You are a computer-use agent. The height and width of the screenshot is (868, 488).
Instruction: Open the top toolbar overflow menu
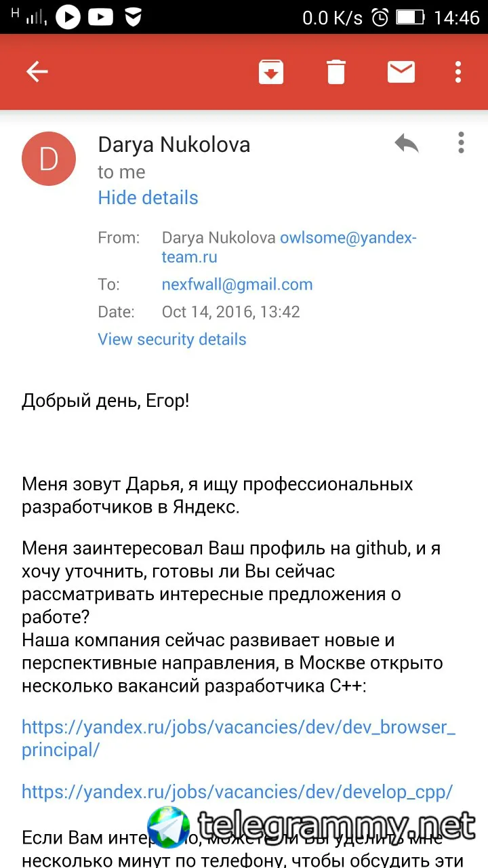coord(459,71)
